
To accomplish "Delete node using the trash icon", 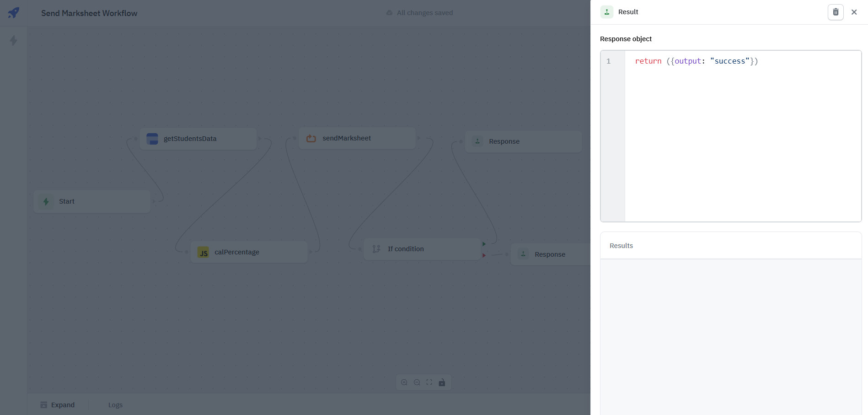I will point(835,12).
